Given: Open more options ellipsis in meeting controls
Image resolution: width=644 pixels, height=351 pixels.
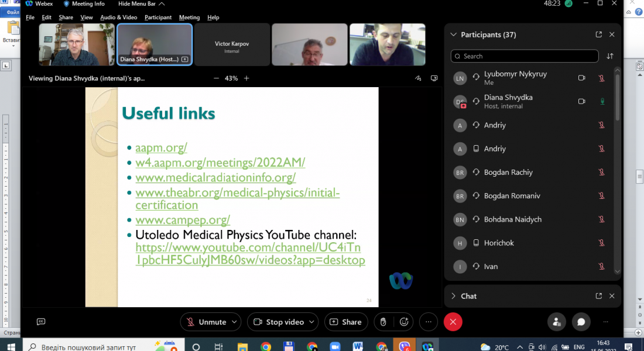Looking at the screenshot, I should coord(429,322).
